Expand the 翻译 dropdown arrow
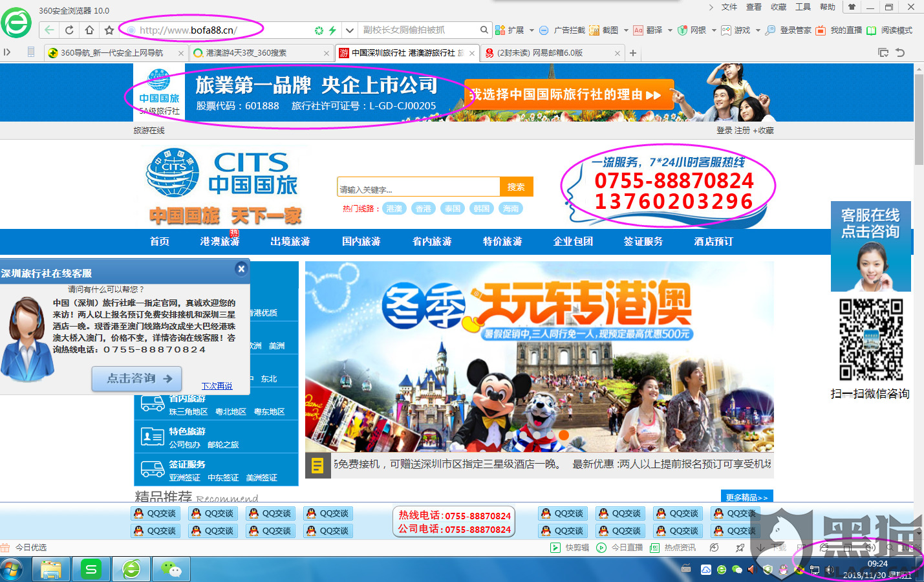Viewport: 924px width, 582px height. point(670,30)
